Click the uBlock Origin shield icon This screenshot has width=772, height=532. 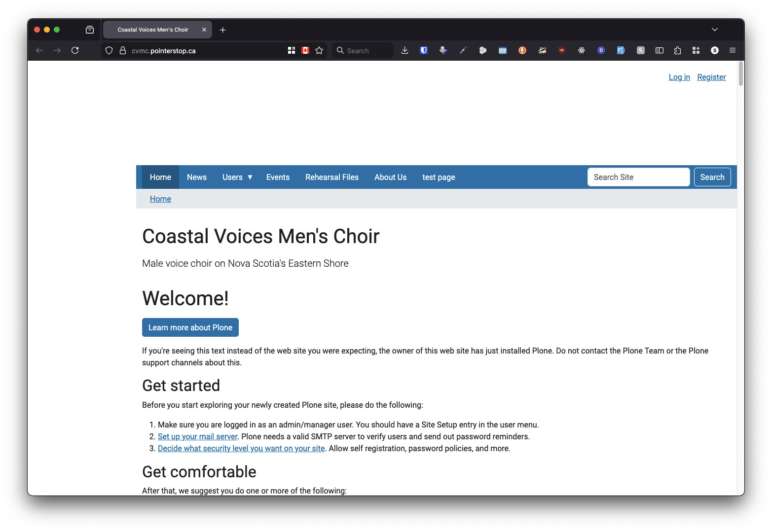click(x=561, y=50)
